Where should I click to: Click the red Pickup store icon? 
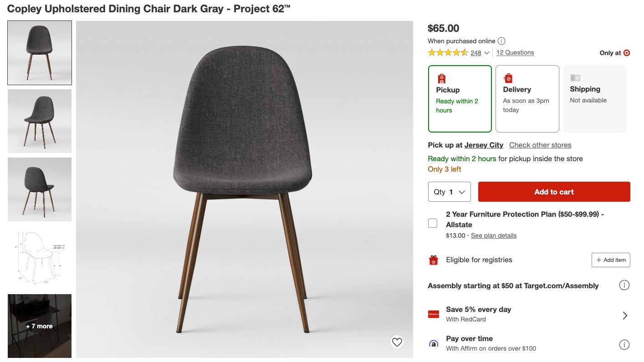pyautogui.click(x=441, y=78)
